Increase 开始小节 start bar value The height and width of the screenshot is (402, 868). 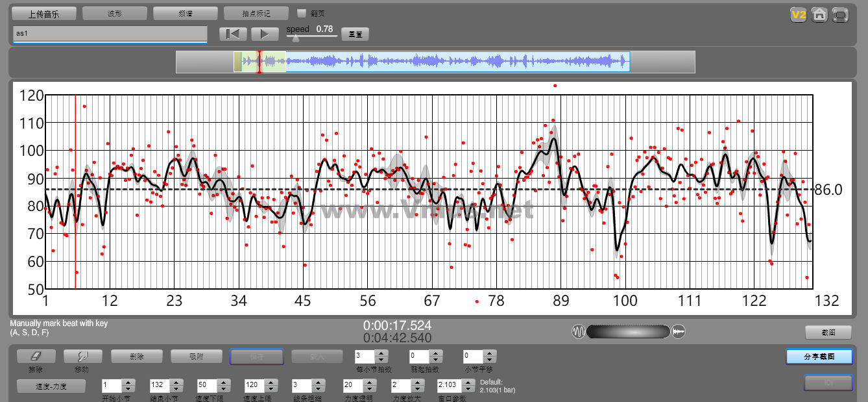(128, 382)
